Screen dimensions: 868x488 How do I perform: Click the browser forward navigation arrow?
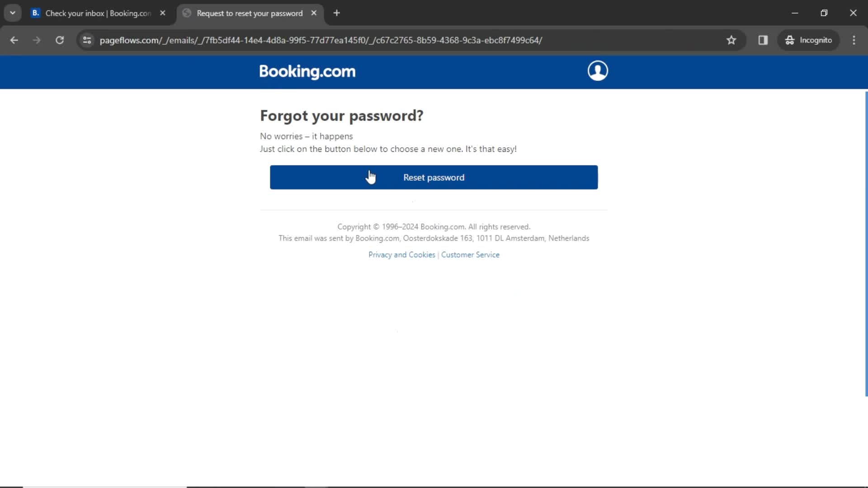coord(37,40)
